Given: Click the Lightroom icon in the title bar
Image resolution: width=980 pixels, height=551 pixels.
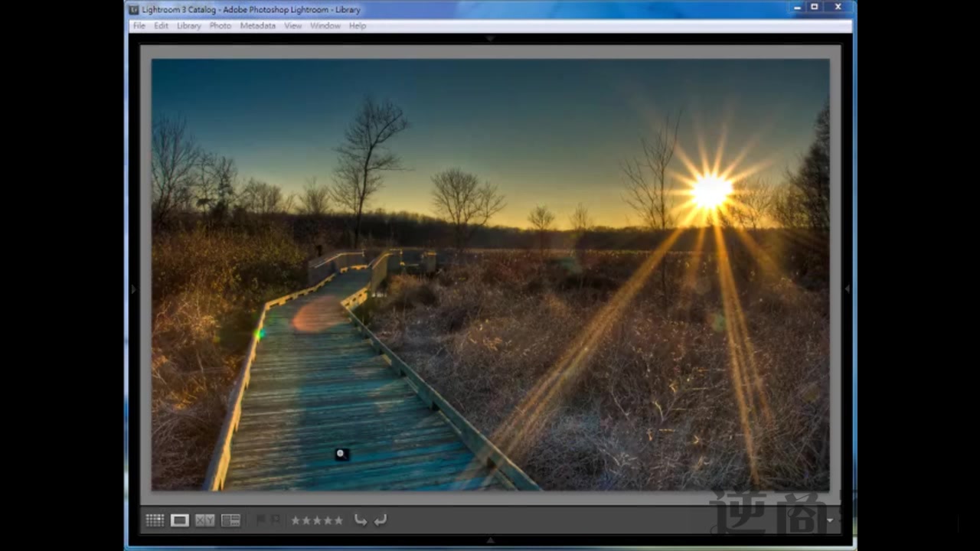Looking at the screenshot, I should click(132, 9).
